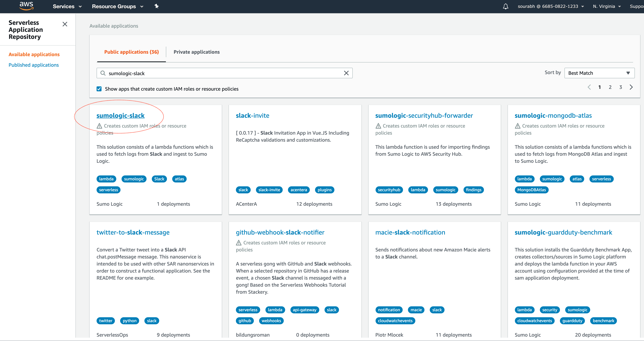The image size is (644, 341).
Task: Click the search magnifier icon
Action: [x=103, y=73]
